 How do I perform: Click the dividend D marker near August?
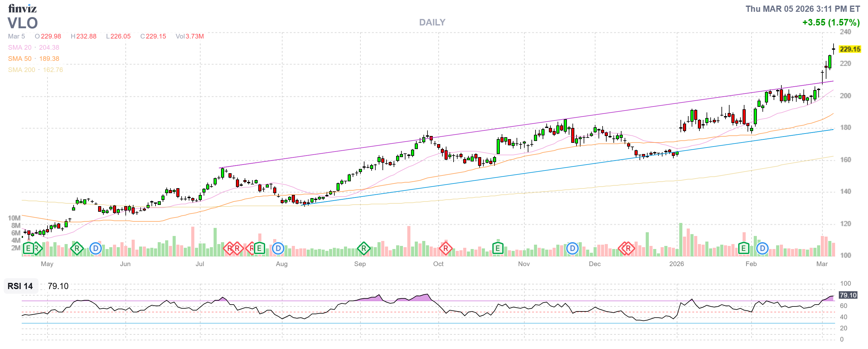pos(278,249)
